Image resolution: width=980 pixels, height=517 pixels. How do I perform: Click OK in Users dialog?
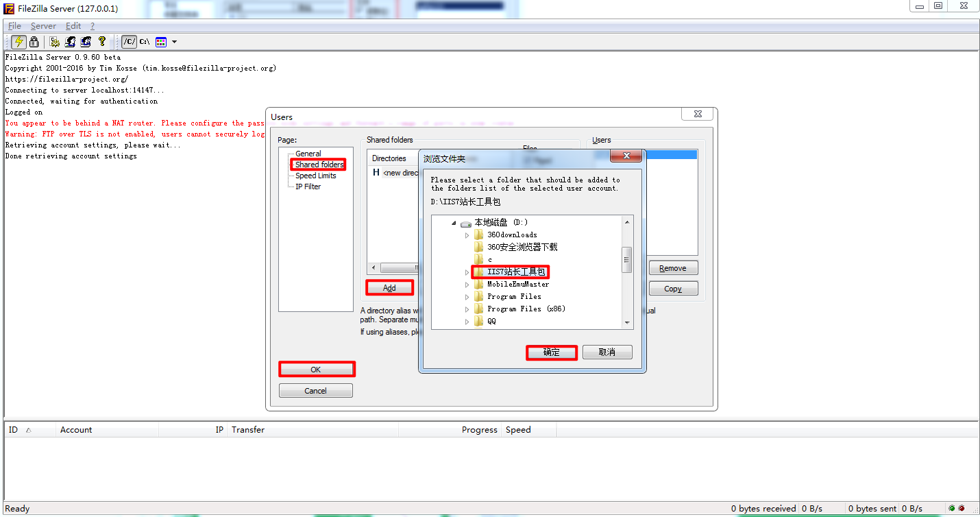[316, 369]
